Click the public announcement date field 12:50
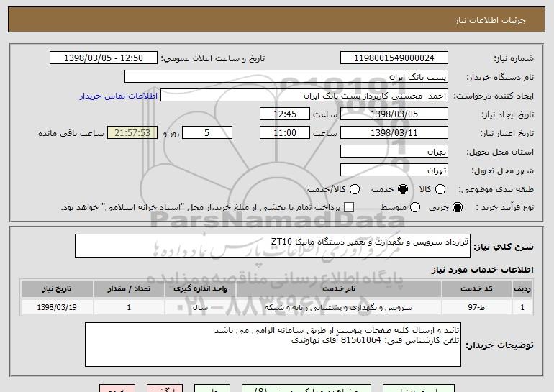 click(x=104, y=58)
